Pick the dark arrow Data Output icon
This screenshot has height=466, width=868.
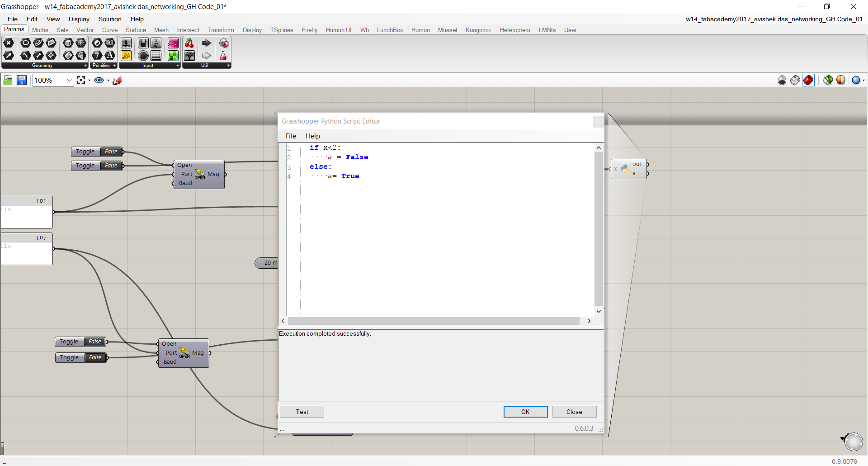(x=207, y=43)
